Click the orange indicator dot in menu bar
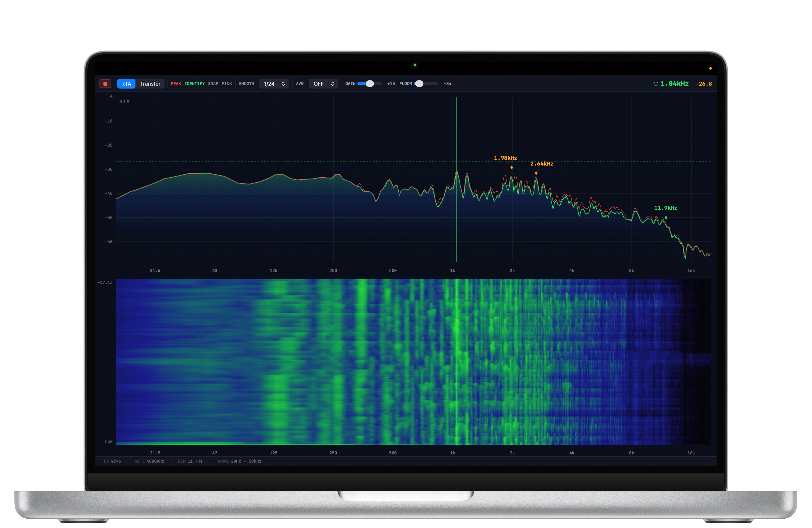The width and height of the screenshot is (812, 528). point(710,69)
